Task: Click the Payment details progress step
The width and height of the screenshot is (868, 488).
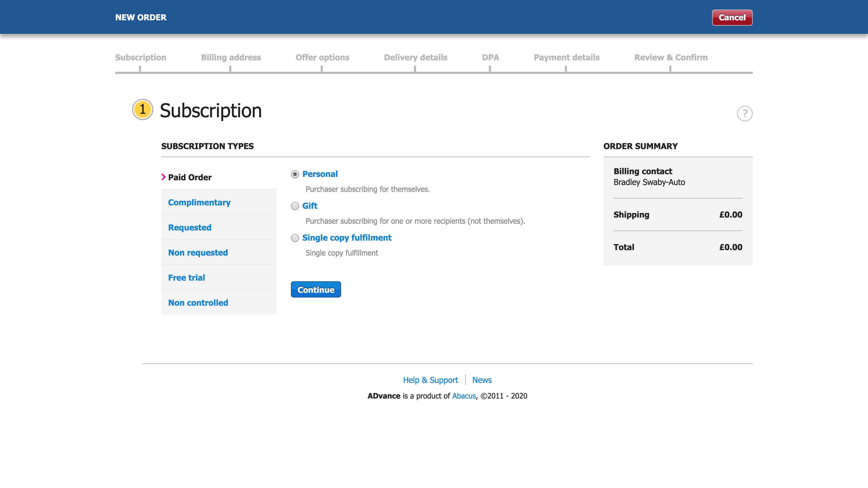Action: pos(566,58)
